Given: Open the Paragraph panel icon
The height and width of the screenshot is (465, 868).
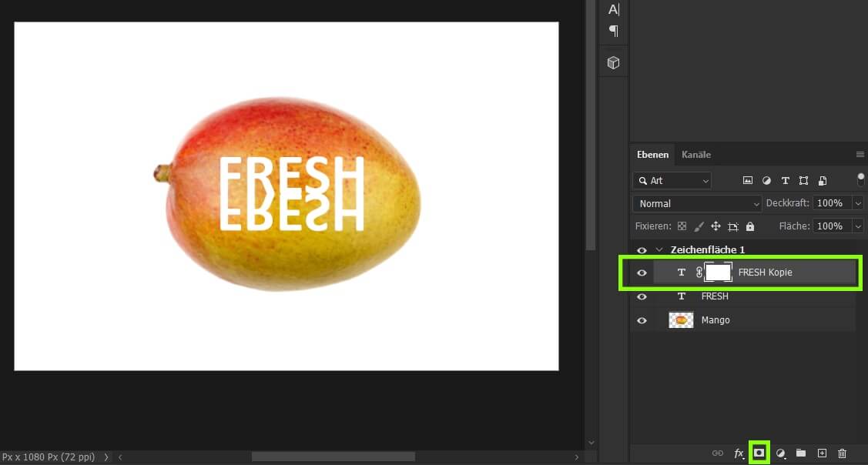Looking at the screenshot, I should coord(612,31).
